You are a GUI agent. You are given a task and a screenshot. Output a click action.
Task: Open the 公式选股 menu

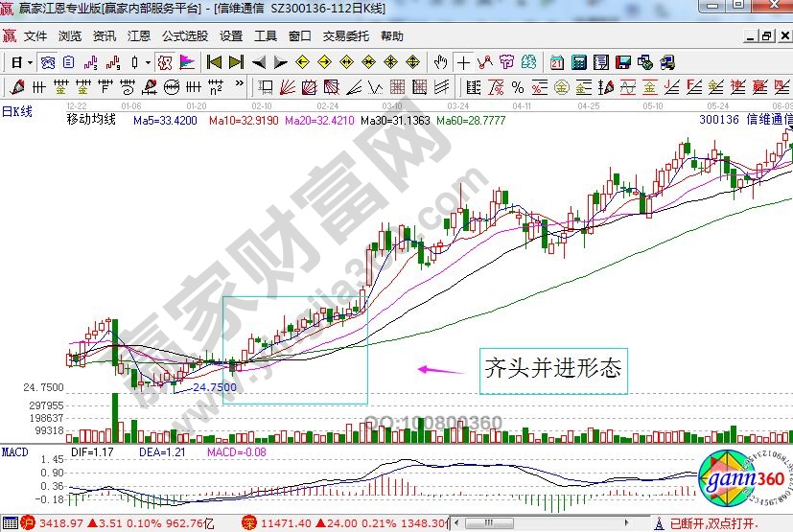184,36
